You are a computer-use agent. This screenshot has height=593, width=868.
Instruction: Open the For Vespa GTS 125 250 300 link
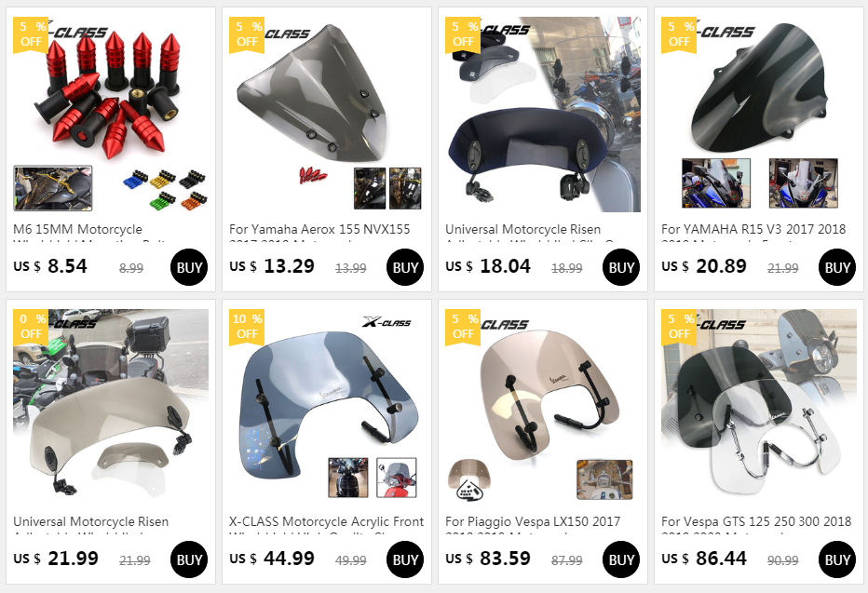point(756,521)
